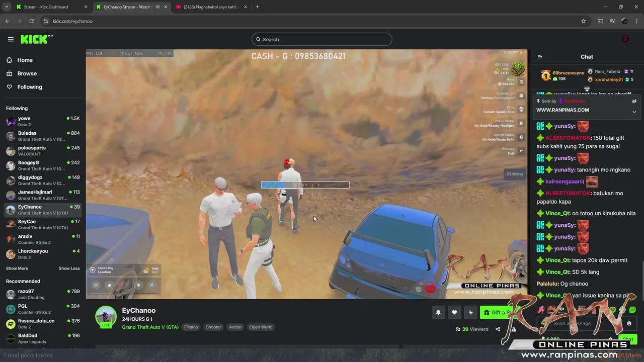Select SeyCae in following list
The width and height of the screenshot is (644, 362).
pos(43,224)
